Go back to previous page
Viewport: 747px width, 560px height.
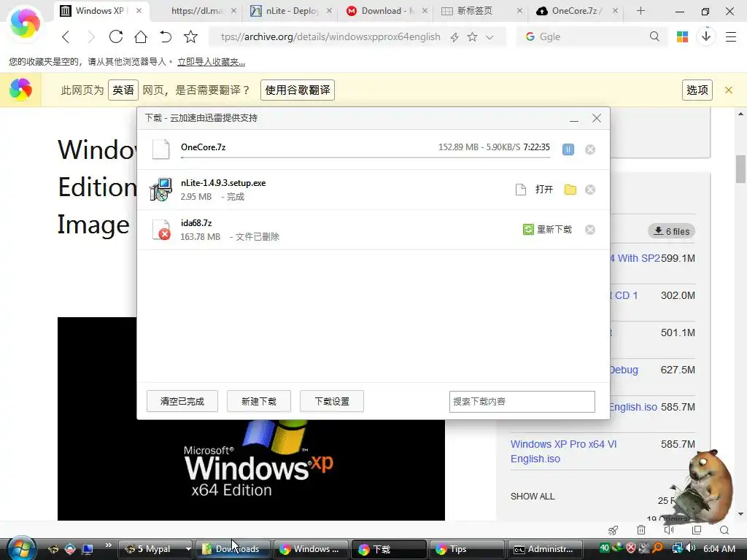tap(66, 36)
